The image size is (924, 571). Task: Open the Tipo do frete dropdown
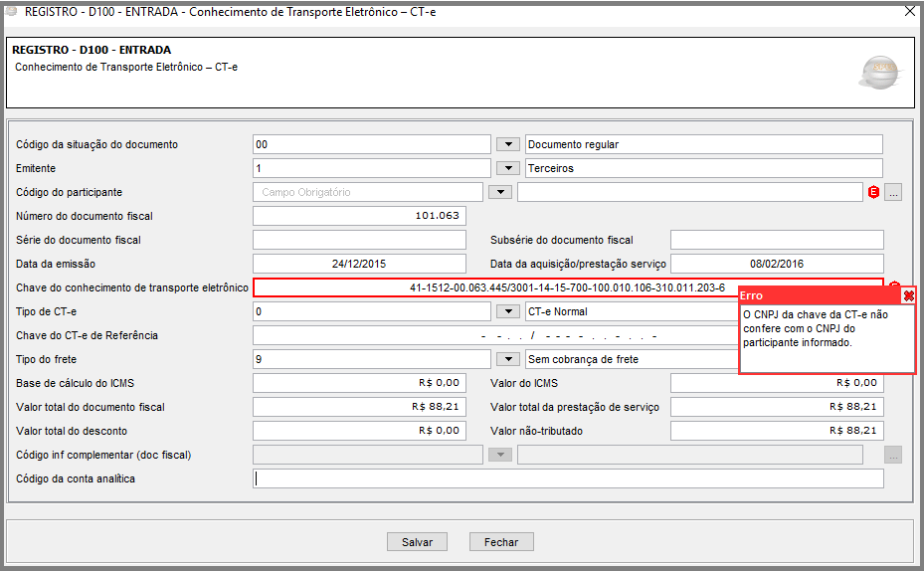coord(508,359)
